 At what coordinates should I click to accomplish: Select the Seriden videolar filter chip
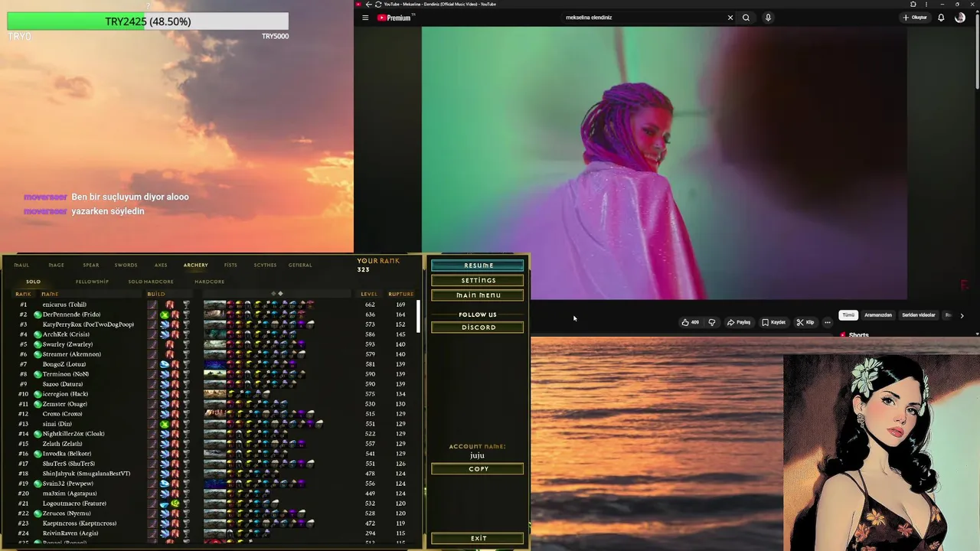[x=919, y=315]
